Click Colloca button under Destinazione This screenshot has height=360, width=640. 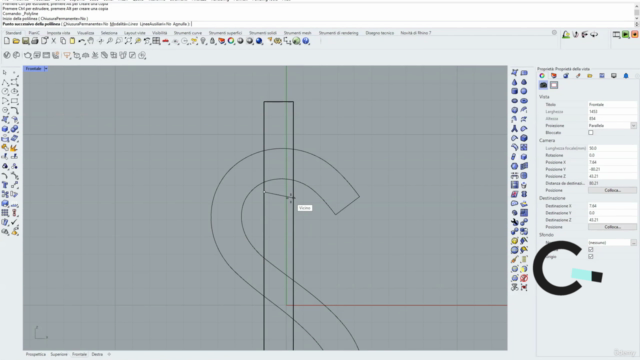(x=612, y=227)
